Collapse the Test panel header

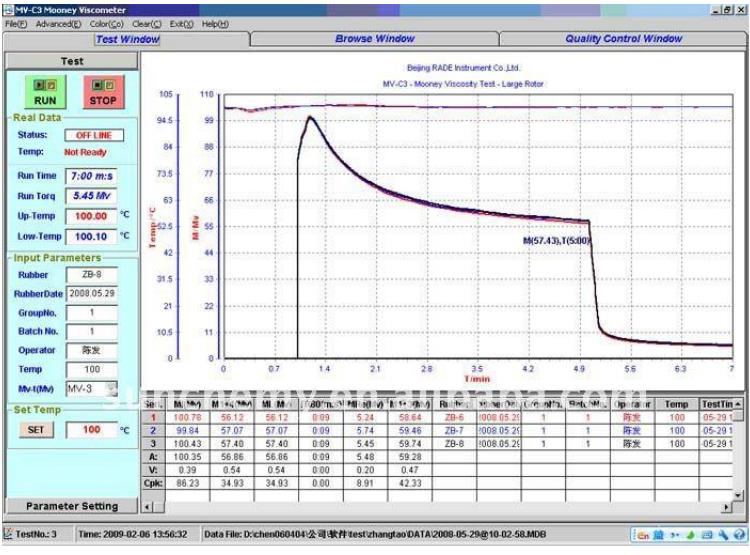point(71,61)
